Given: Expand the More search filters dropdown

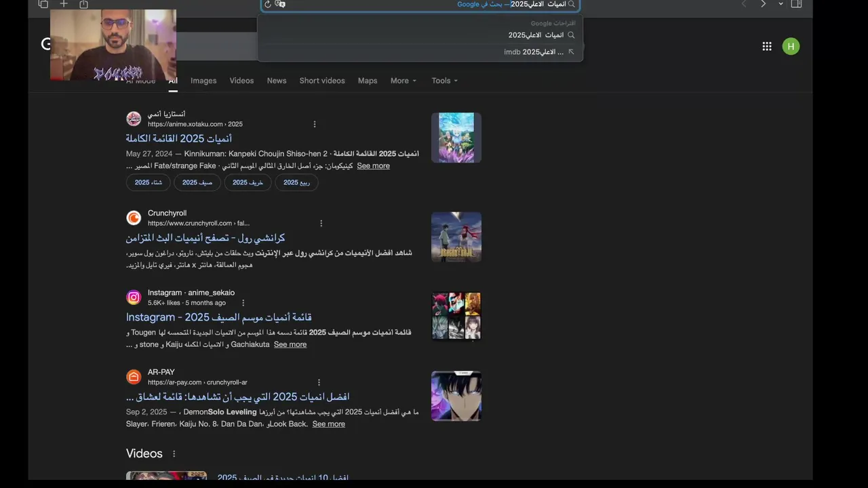Looking at the screenshot, I should [404, 81].
